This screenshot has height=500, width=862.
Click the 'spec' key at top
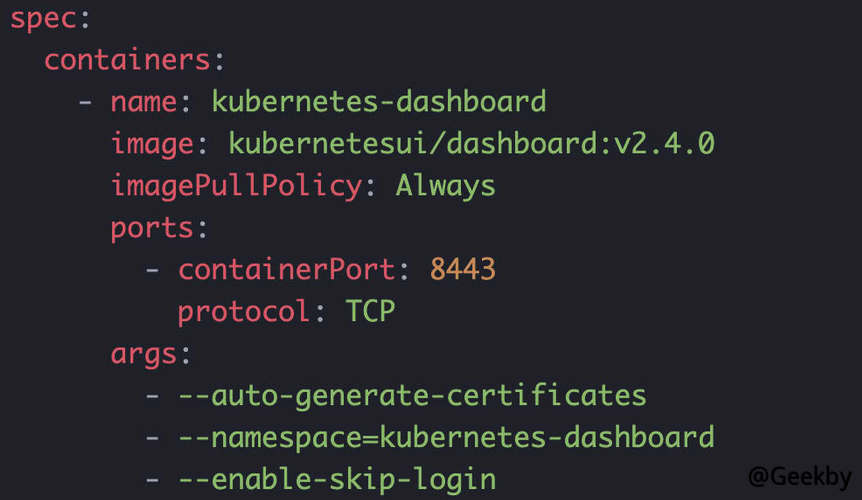[x=43, y=18]
